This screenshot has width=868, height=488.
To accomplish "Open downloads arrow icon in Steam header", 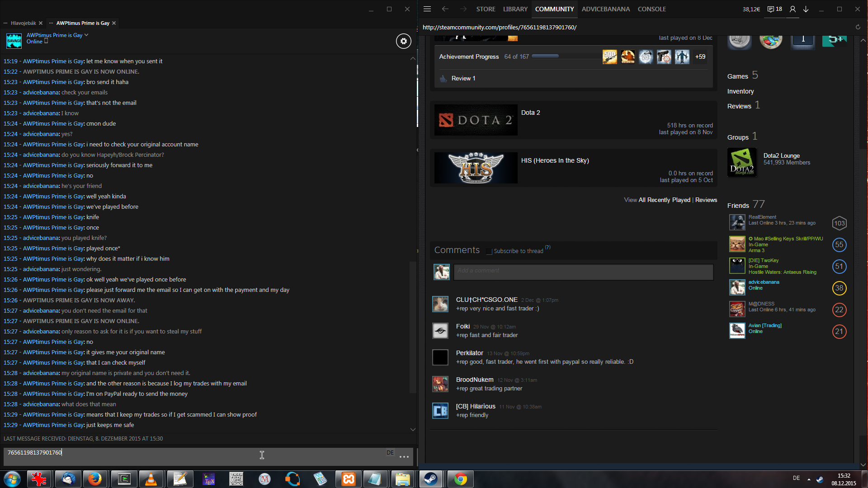I will (x=806, y=9).
